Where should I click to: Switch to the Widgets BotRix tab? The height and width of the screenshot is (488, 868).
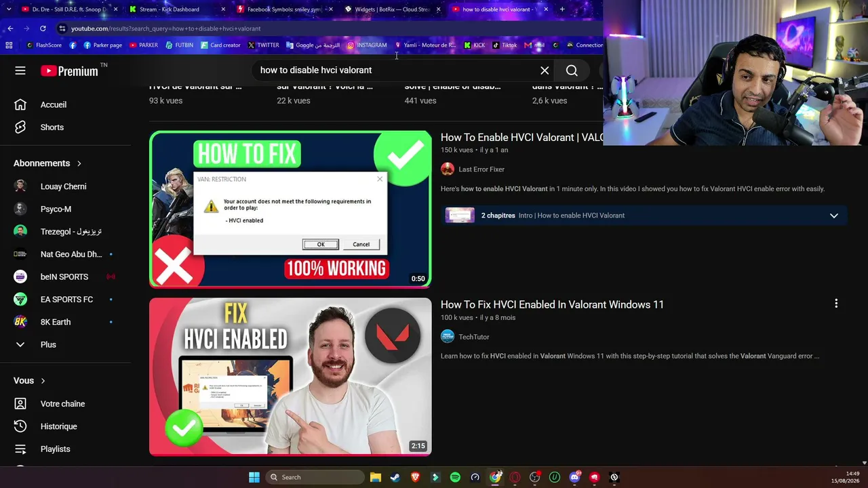click(x=391, y=9)
